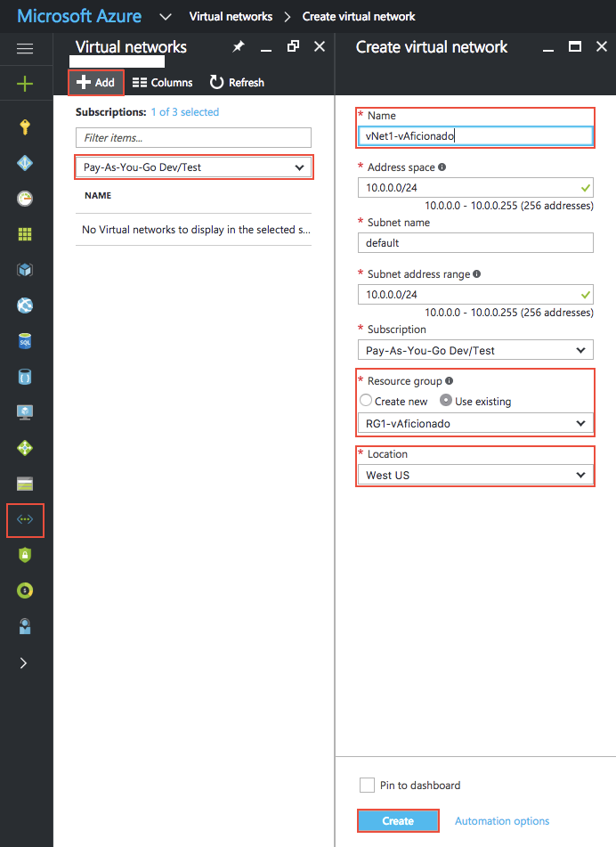
Task: Close the Create virtual network blade
Action: point(602,46)
